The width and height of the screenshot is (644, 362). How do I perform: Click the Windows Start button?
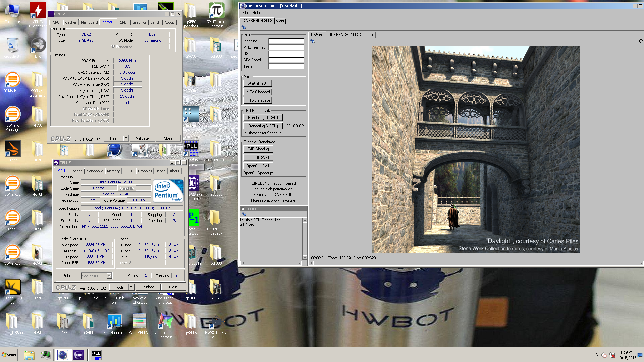point(9,355)
